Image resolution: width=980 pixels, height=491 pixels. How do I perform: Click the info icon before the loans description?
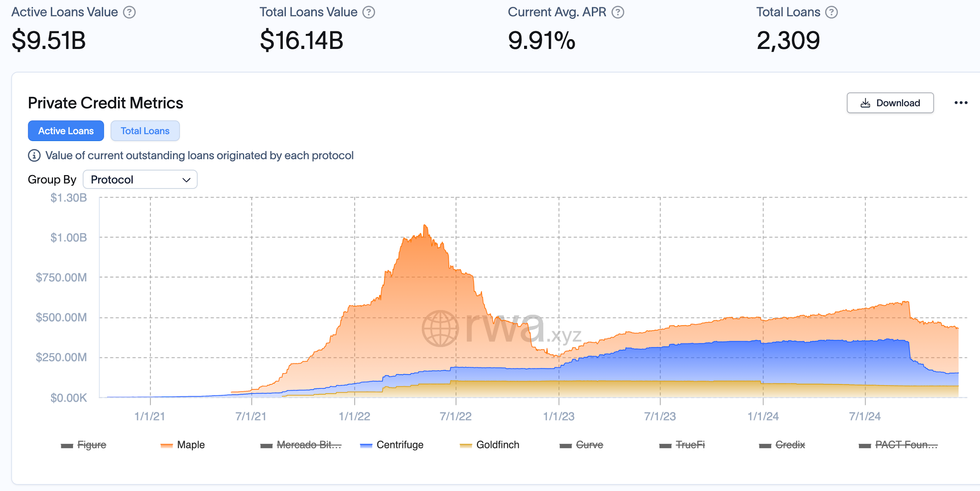(34, 155)
